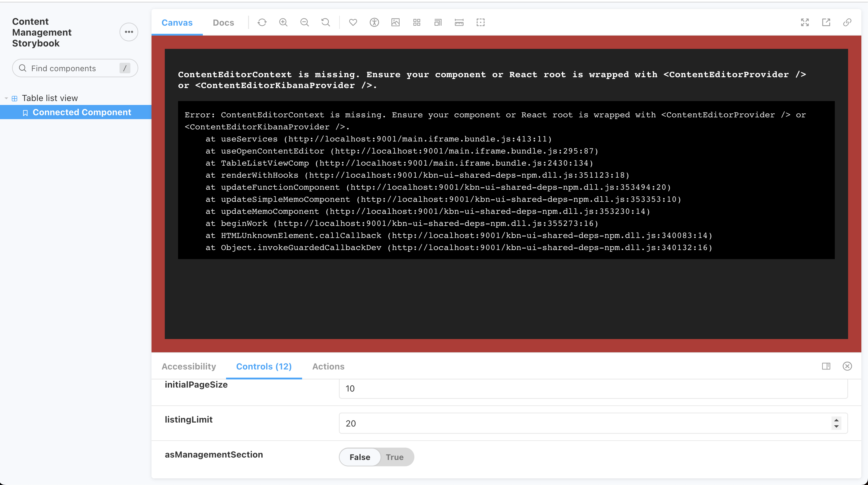Open canvas in new tab
Viewport: 868px width, 485px height.
(826, 23)
